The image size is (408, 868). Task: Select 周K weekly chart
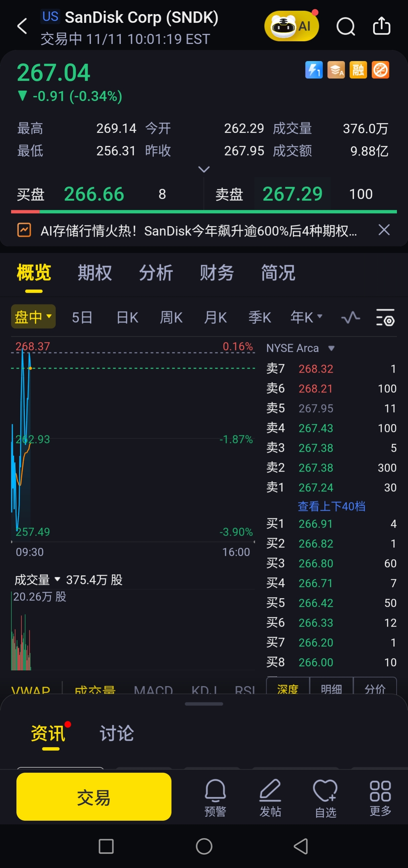[171, 317]
